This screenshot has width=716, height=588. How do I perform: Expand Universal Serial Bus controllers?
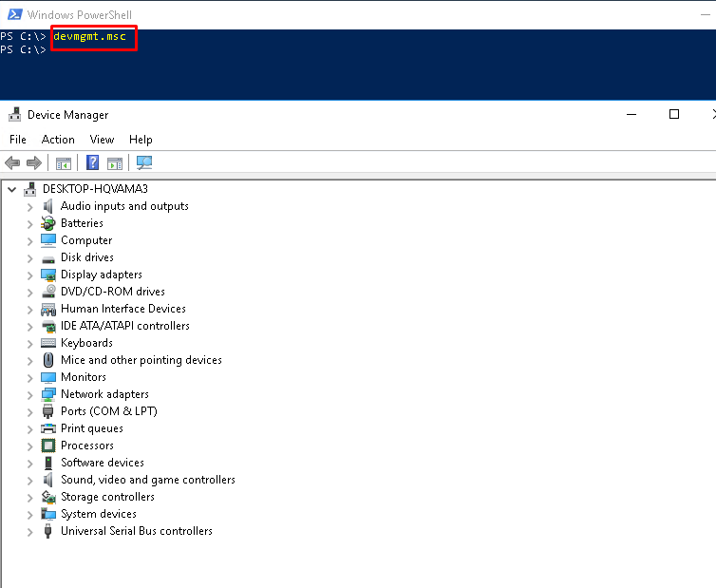pos(29,532)
